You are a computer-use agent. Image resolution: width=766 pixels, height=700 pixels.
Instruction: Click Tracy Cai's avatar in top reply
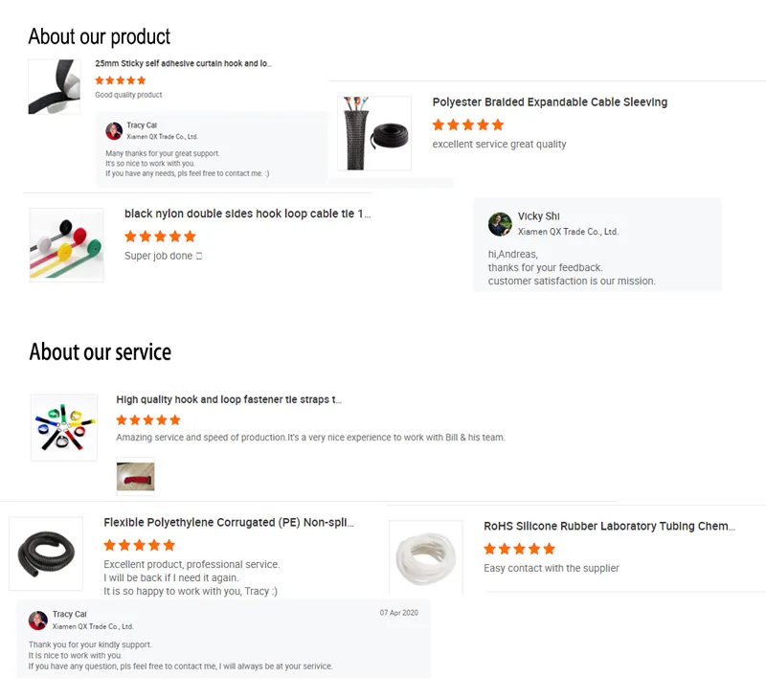(114, 131)
